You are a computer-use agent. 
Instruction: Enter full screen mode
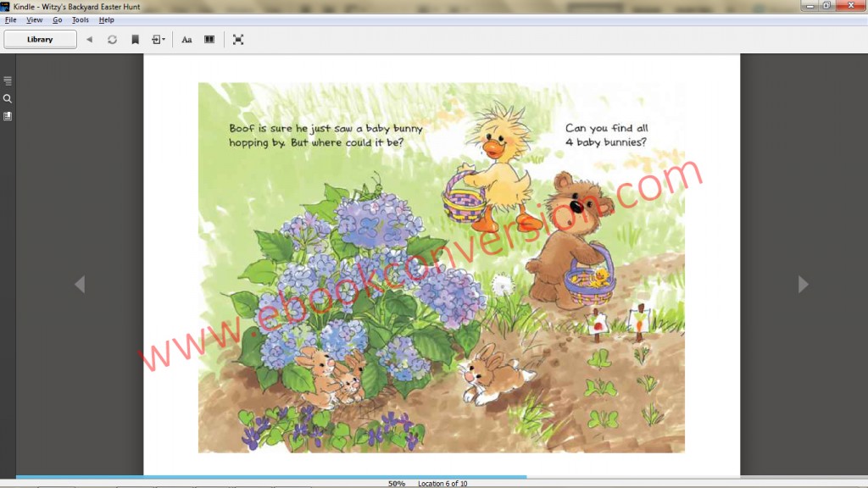(238, 39)
